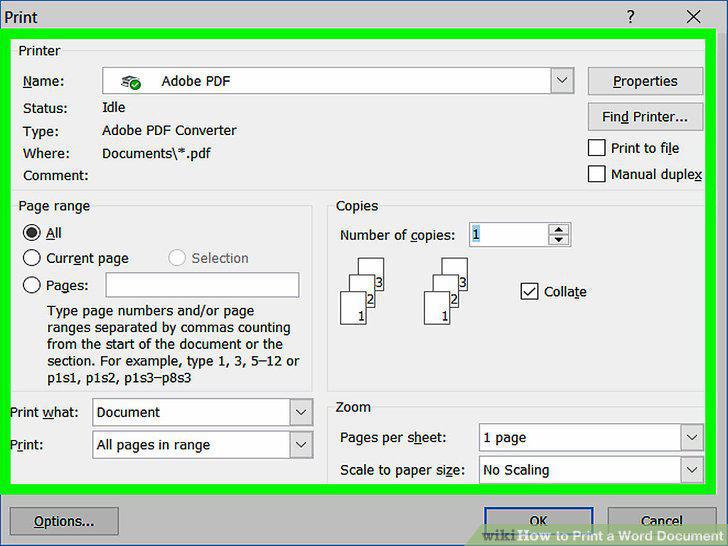Select the Selection radio option
Image resolution: width=728 pixels, height=546 pixels.
pyautogui.click(x=177, y=258)
